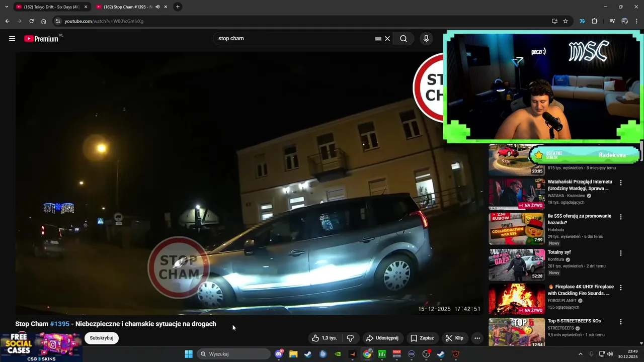Click 'Ile $$$ oferują za promowanie hazardu?' thumbnail
This screenshot has width=644, height=362.
[x=517, y=229]
